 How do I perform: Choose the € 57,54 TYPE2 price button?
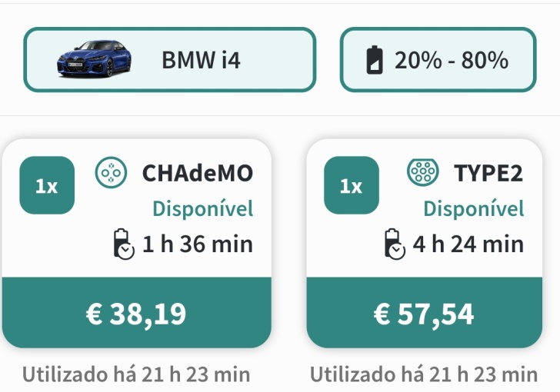(x=425, y=313)
